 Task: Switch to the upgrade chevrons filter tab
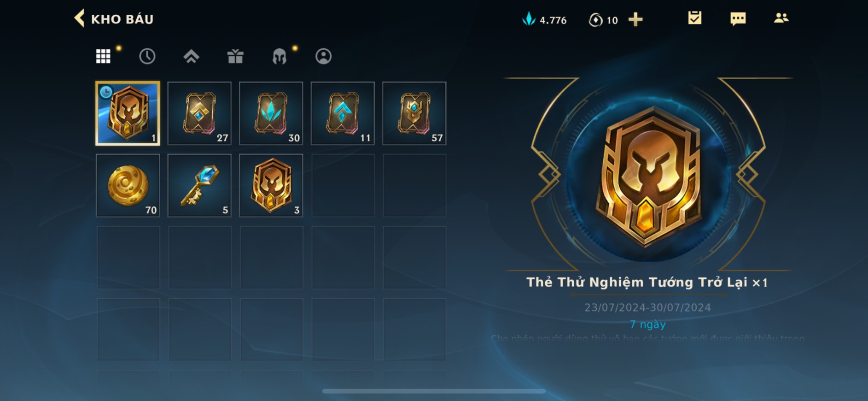(191, 56)
